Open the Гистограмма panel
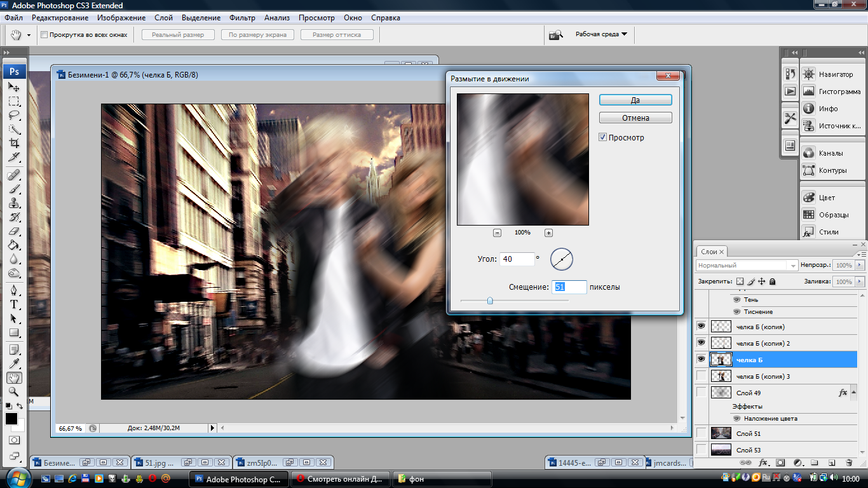This screenshot has height=488, width=868. [831, 91]
